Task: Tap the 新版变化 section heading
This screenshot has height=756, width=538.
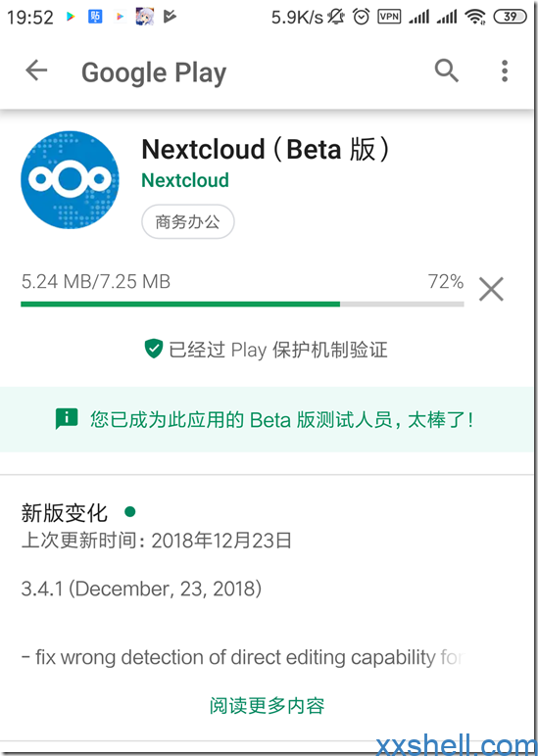Action: coord(64,512)
